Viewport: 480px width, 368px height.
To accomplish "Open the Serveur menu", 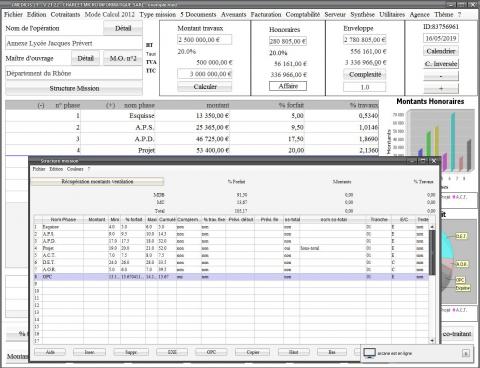I will click(335, 15).
